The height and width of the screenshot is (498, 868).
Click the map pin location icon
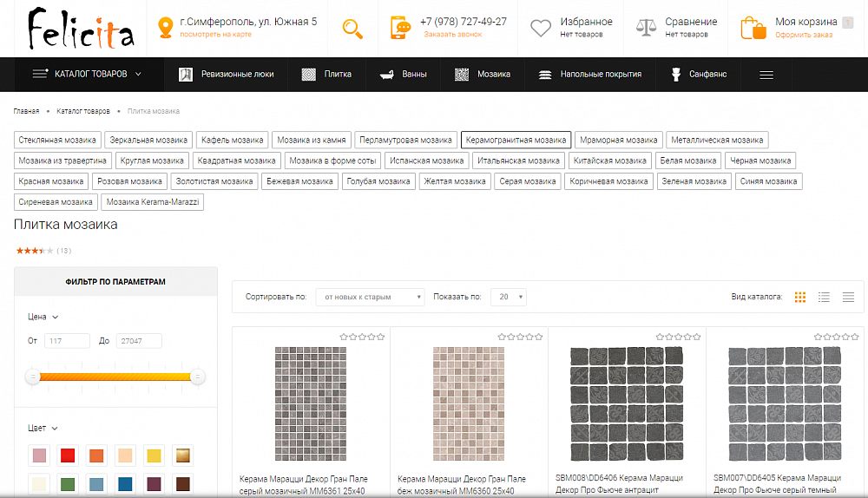coord(165,28)
